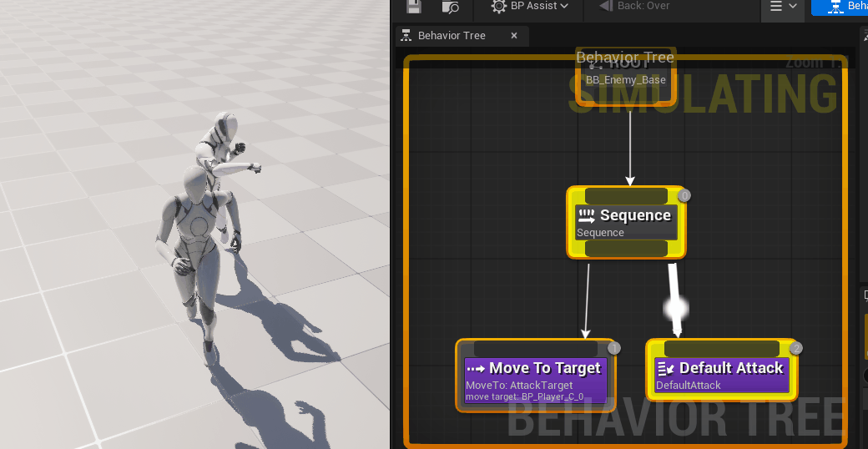Click the Sequence node's index badge 0
Image resolution: width=868 pixels, height=449 pixels.
tap(684, 196)
